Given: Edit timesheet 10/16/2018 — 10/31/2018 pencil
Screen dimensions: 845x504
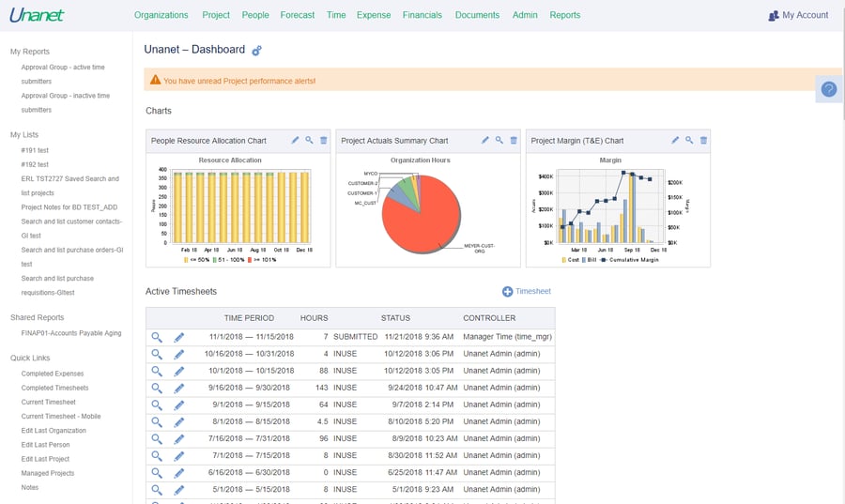Looking at the screenshot, I should (x=179, y=354).
